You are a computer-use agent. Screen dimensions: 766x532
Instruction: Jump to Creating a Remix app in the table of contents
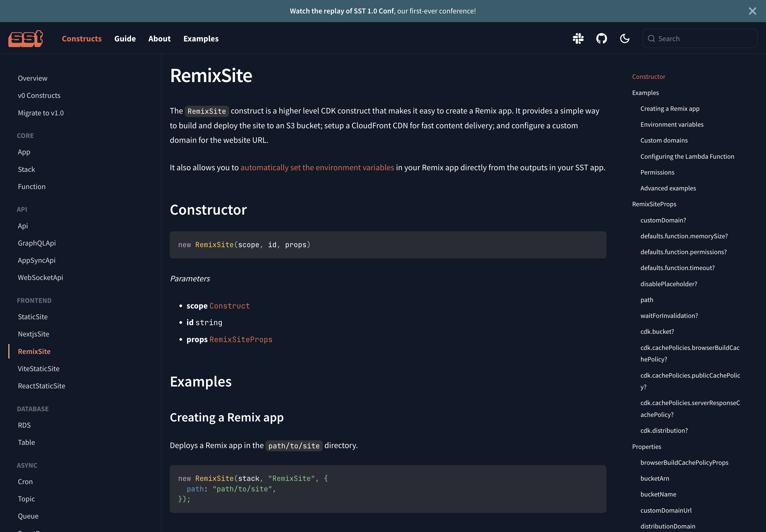pyautogui.click(x=670, y=109)
